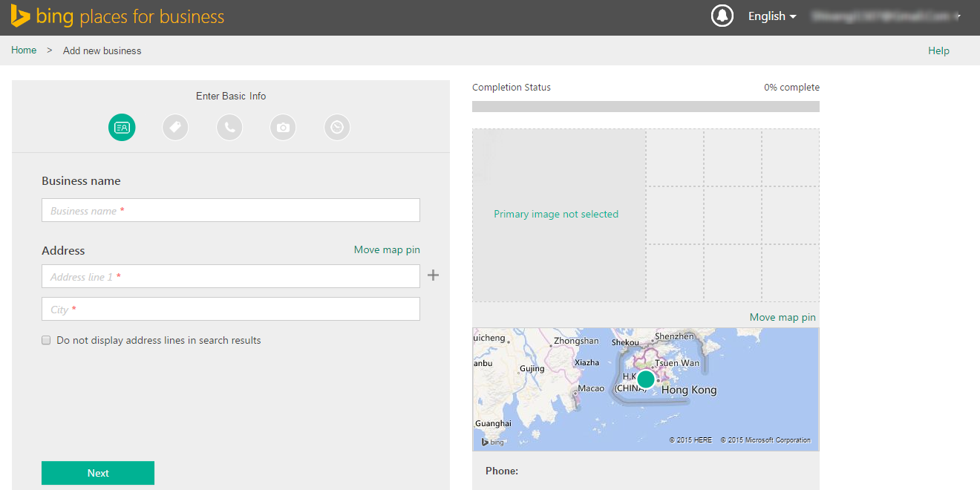Click the 'Macao' label on map
The width and height of the screenshot is (980, 490).
(x=591, y=388)
